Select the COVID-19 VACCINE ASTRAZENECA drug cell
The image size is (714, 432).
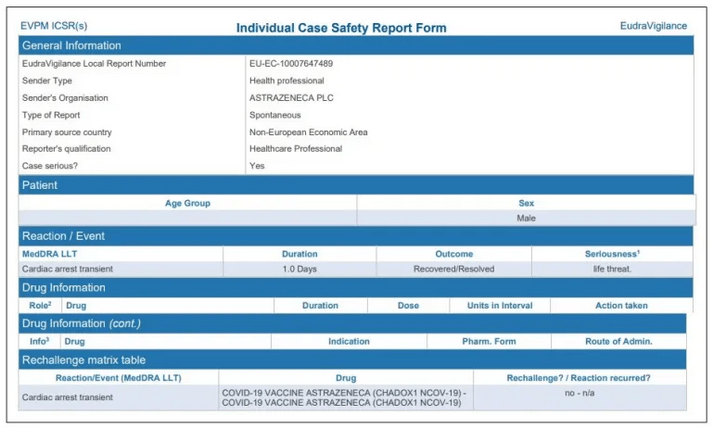coord(345,397)
